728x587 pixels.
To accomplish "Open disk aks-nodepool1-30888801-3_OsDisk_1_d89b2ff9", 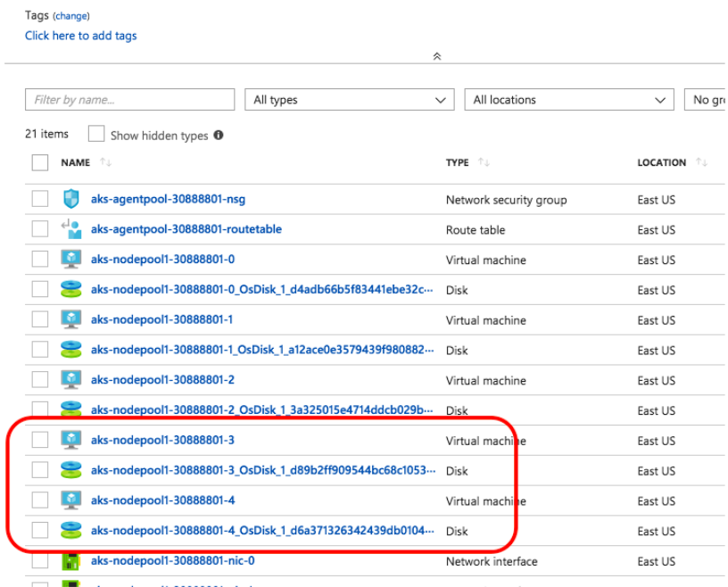I will coord(263,470).
